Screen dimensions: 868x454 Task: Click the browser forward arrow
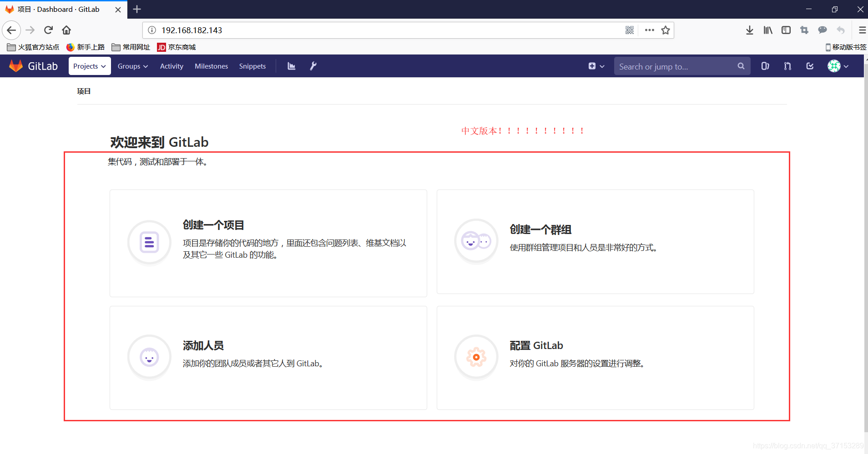[x=30, y=30]
